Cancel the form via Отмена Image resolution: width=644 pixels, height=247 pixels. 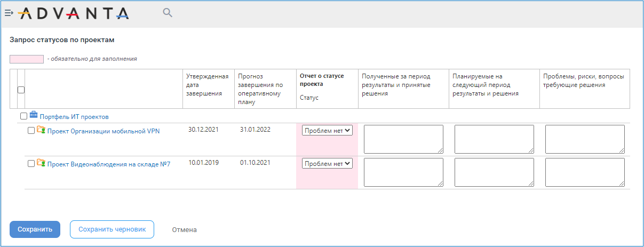click(185, 230)
